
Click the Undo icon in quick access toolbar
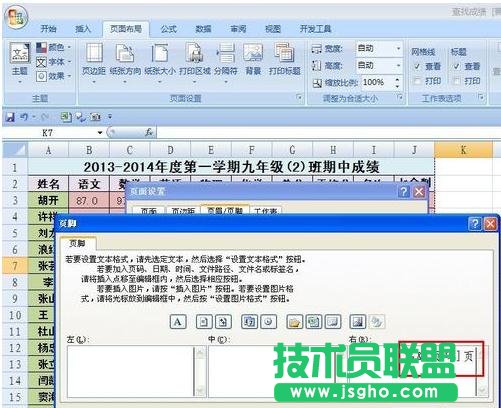(x=24, y=117)
